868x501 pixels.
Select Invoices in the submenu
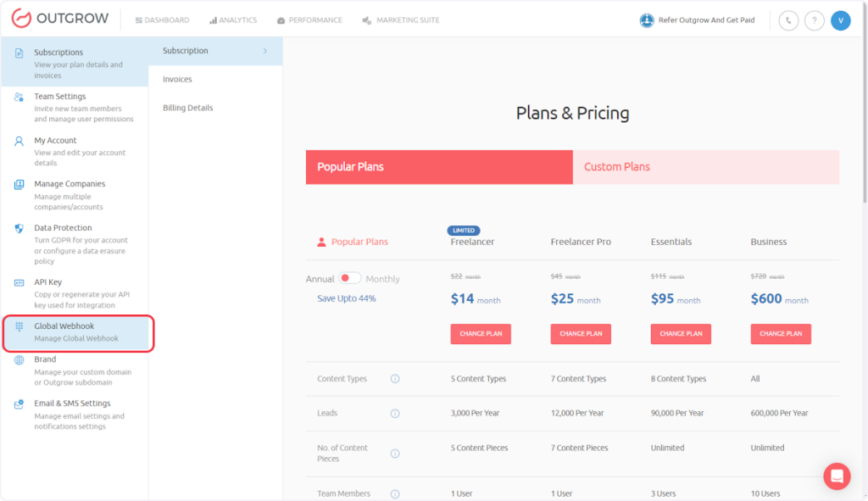coord(178,80)
